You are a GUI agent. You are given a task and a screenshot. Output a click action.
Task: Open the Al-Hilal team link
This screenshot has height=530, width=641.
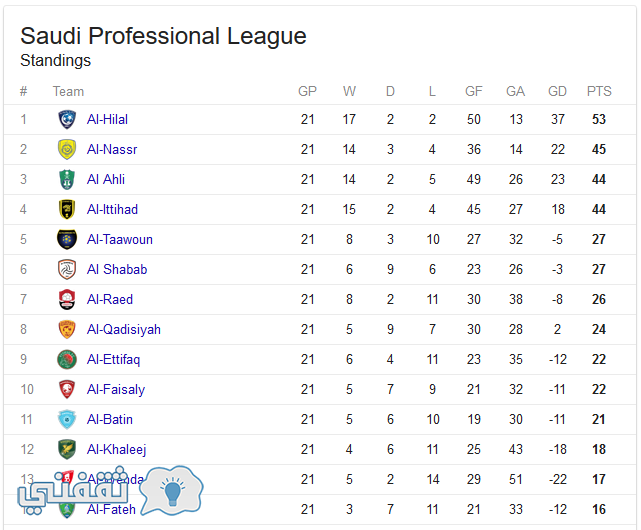(x=107, y=119)
